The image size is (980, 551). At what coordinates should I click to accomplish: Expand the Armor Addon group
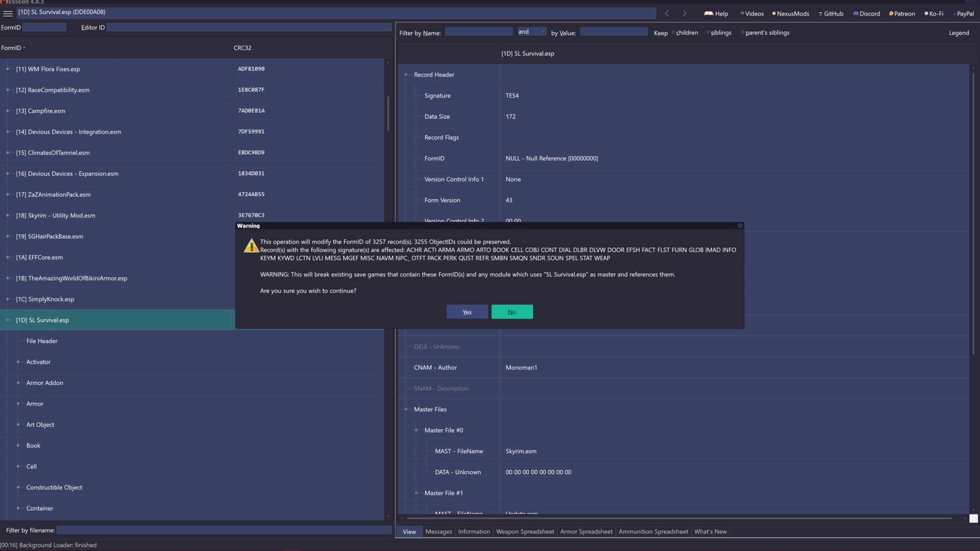(18, 383)
